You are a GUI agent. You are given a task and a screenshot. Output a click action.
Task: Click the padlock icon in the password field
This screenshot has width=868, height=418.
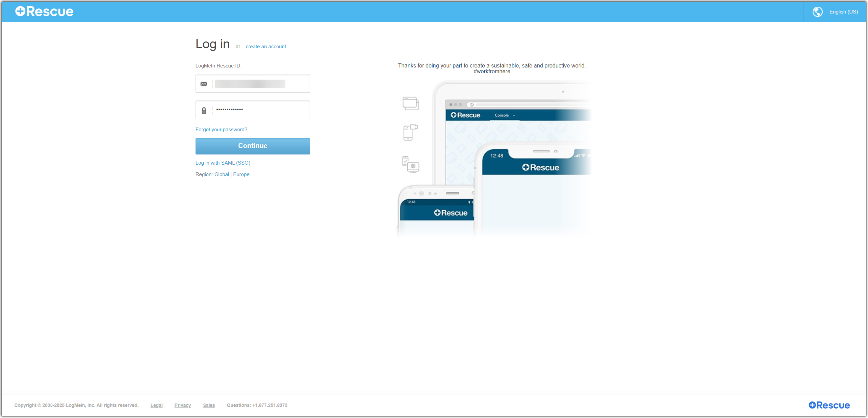pos(204,110)
